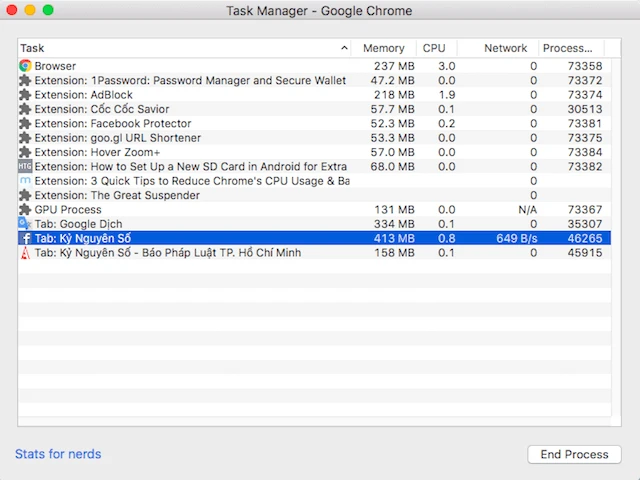Click the puzzle icon next to AdBlock extension
This screenshot has height=480, width=640.
(25, 95)
